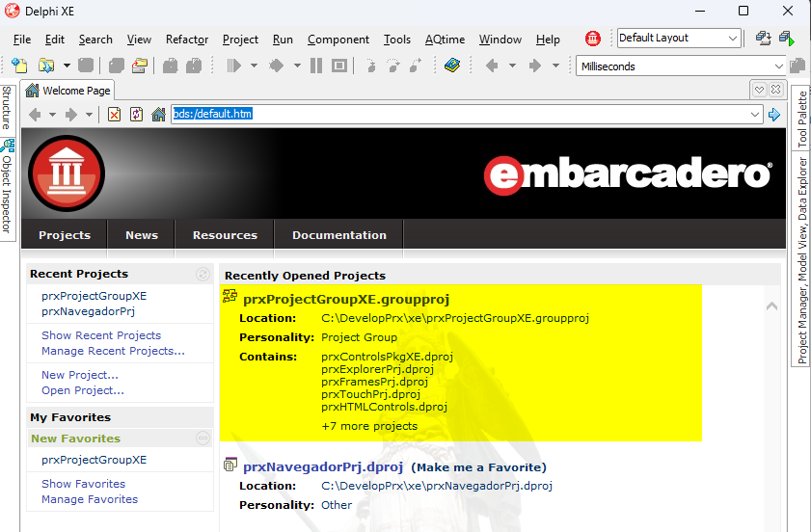Click the Open Project folder icon in toolbar
Screen dimensions: 811x532
coord(46,66)
